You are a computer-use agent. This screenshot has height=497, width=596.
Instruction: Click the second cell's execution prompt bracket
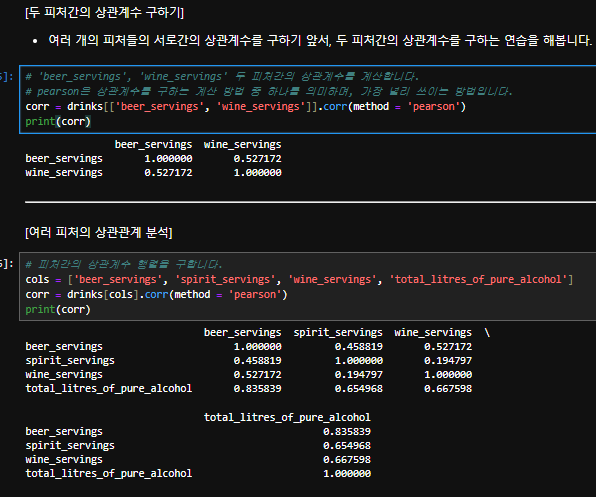click(7, 264)
